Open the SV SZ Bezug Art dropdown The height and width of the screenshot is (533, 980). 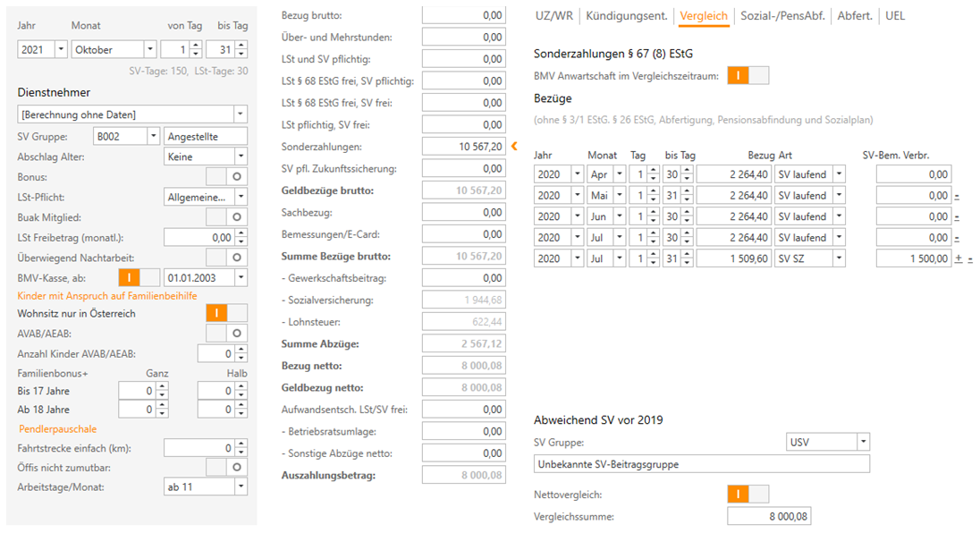[x=840, y=258]
